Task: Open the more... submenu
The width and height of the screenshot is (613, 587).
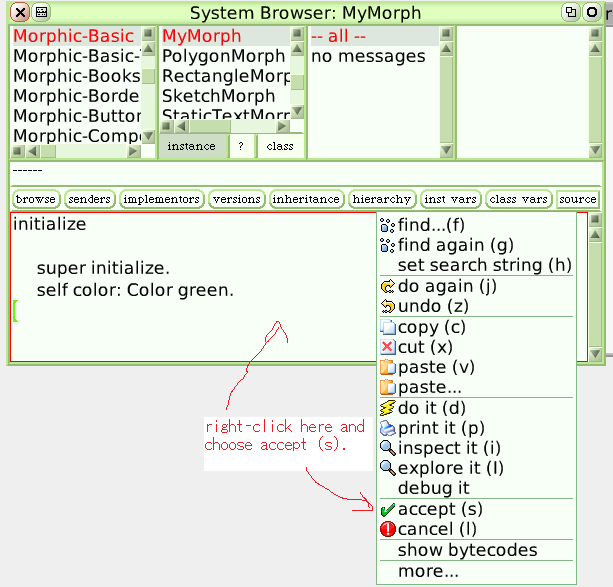Action: [x=428, y=571]
